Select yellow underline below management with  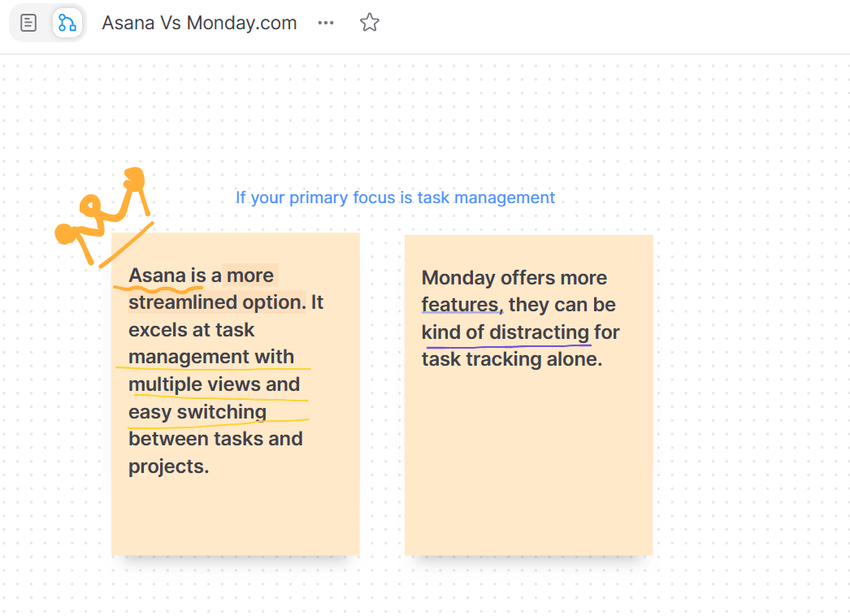(x=213, y=368)
